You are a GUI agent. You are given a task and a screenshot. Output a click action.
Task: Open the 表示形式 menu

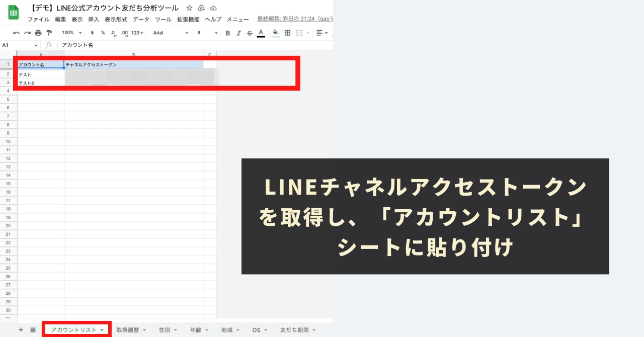point(116,19)
